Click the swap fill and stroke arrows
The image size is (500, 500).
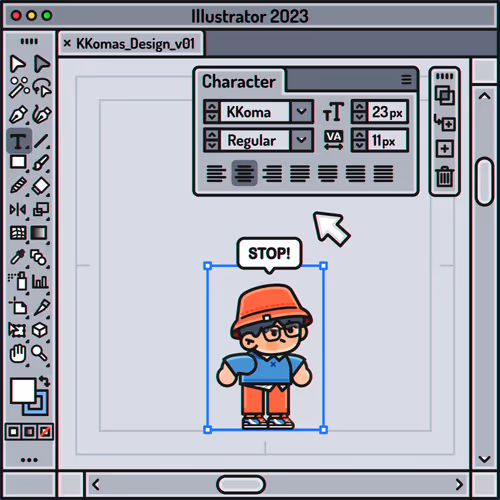point(44,381)
